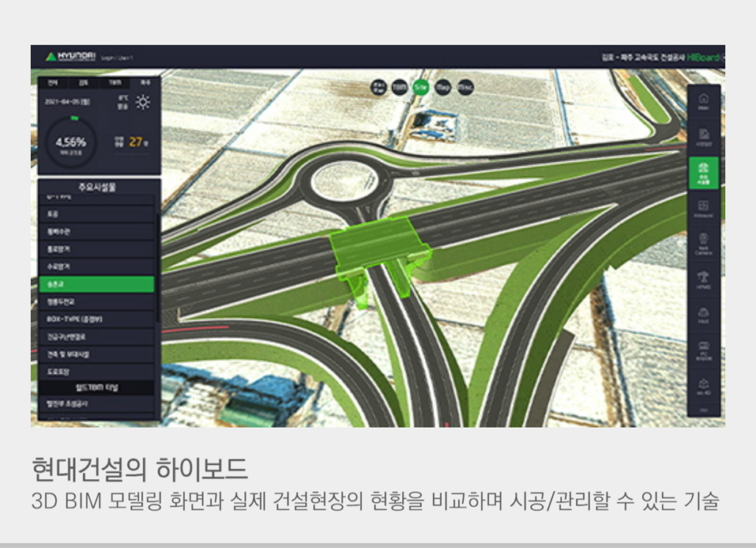Viewport: 756px width, 548px height.
Task: Select the green highlighted sidebar facility icon
Action: [703, 173]
